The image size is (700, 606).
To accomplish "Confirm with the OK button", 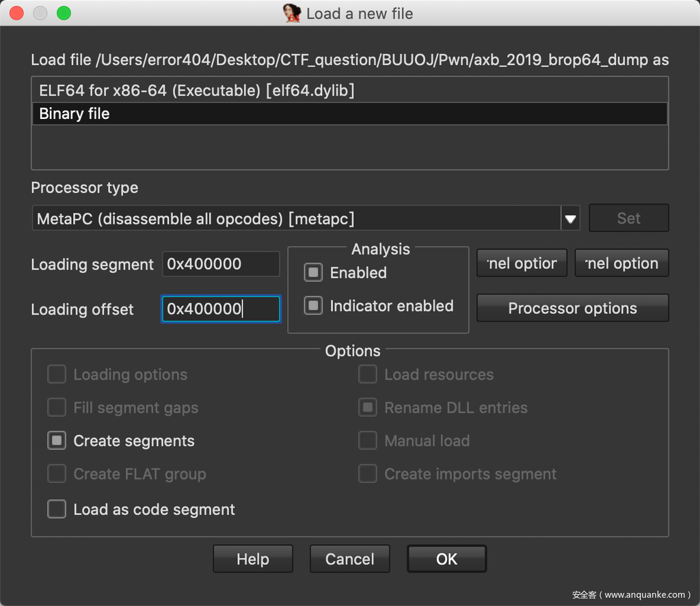I will point(446,559).
